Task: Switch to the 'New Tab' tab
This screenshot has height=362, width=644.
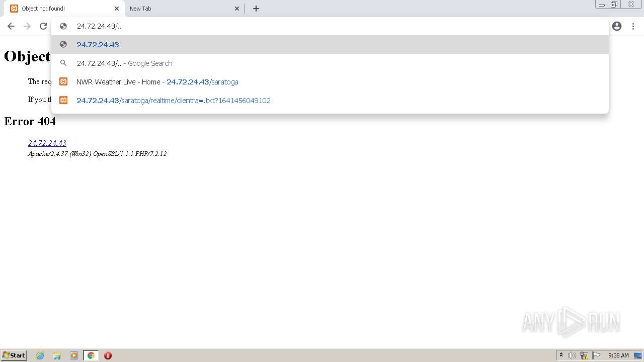Action: point(184,9)
